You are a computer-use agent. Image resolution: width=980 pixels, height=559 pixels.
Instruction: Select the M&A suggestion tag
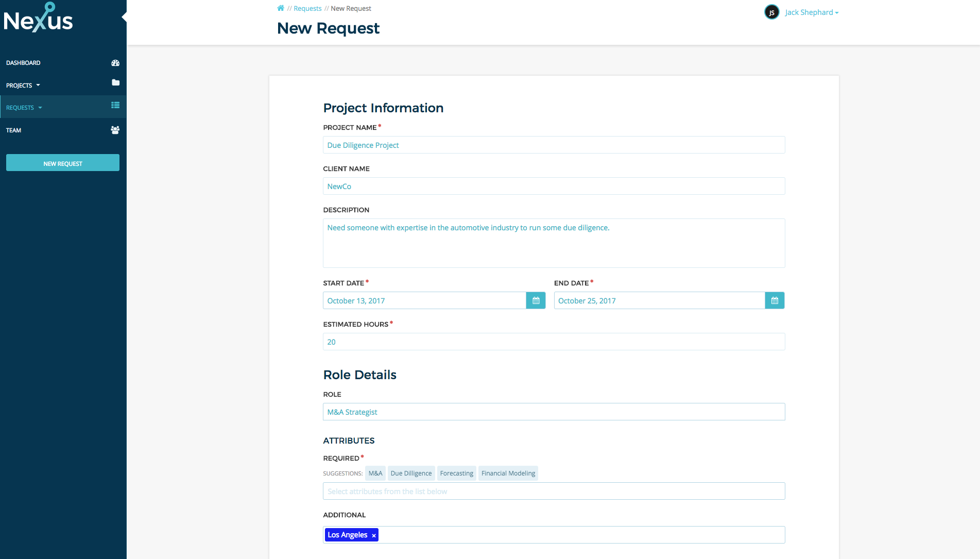pyautogui.click(x=375, y=473)
